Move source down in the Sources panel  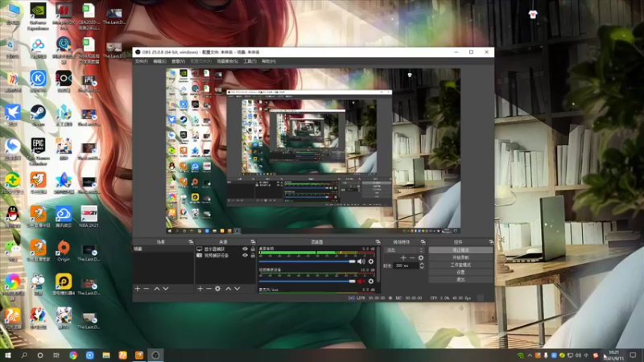coord(237,289)
